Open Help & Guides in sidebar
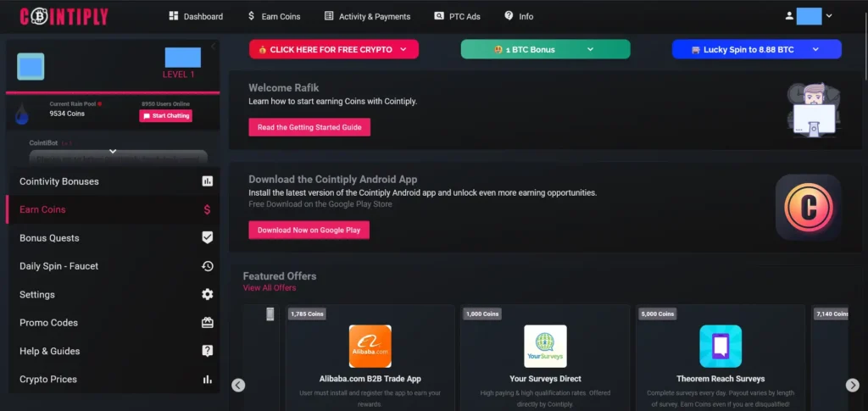The width and height of the screenshot is (868, 411). coord(113,351)
